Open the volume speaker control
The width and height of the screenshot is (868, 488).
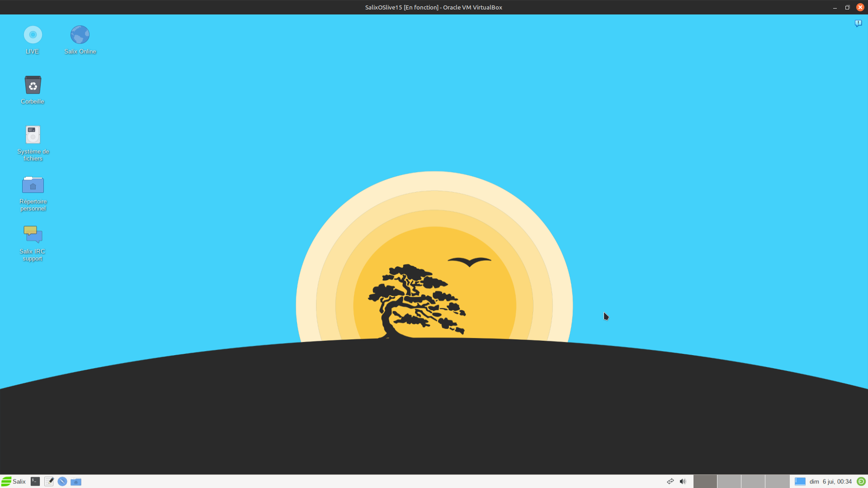pos(683,482)
